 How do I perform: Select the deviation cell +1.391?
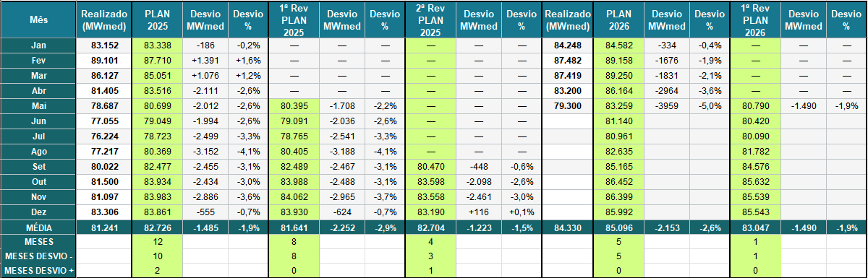(x=205, y=60)
